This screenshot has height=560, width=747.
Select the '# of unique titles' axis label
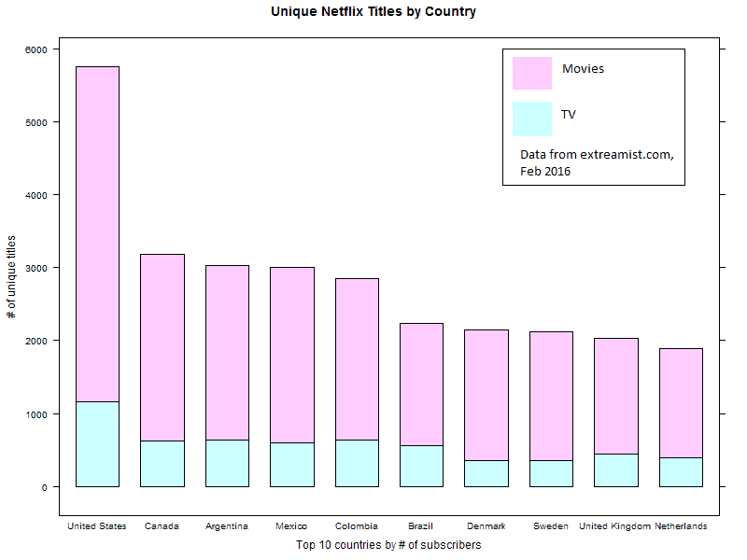coord(11,277)
